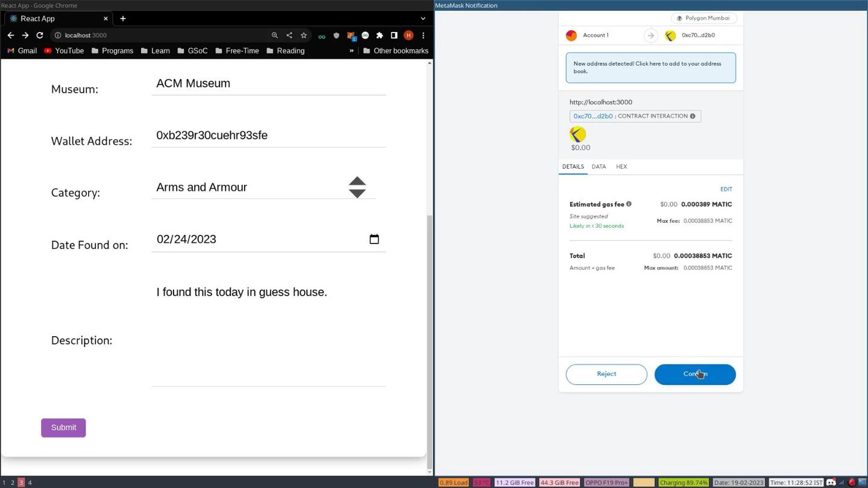Confirm the MetaMask transaction
This screenshot has width=868, height=488.
point(695,374)
